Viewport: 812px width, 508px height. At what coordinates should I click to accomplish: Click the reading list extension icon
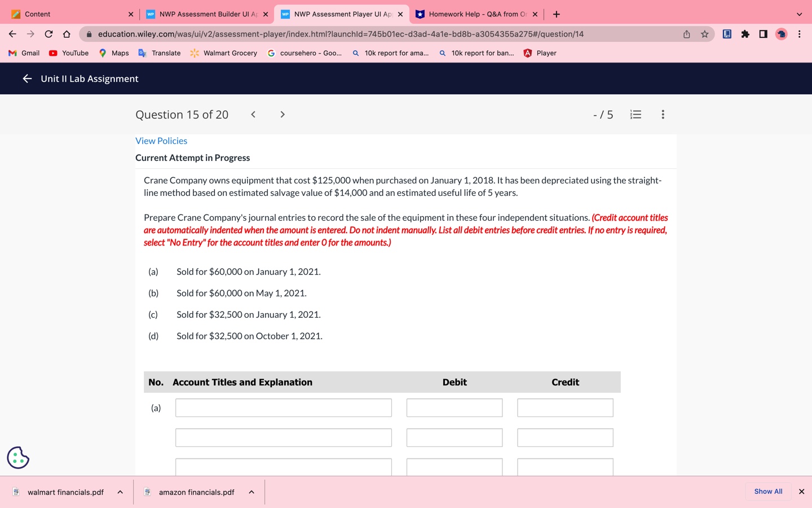pos(726,34)
